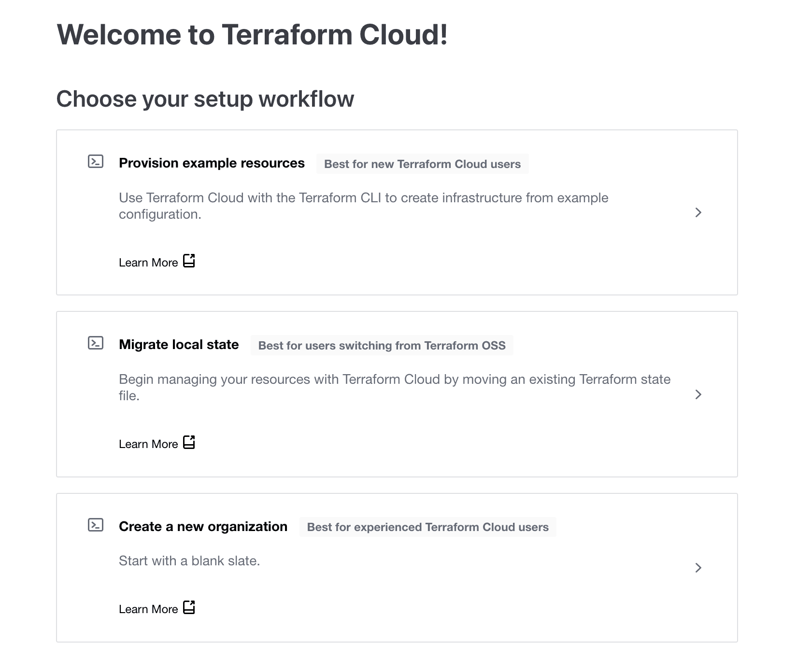797x672 pixels.
Task: Click the 'Best for new Terraform Cloud users' badge
Action: click(422, 164)
